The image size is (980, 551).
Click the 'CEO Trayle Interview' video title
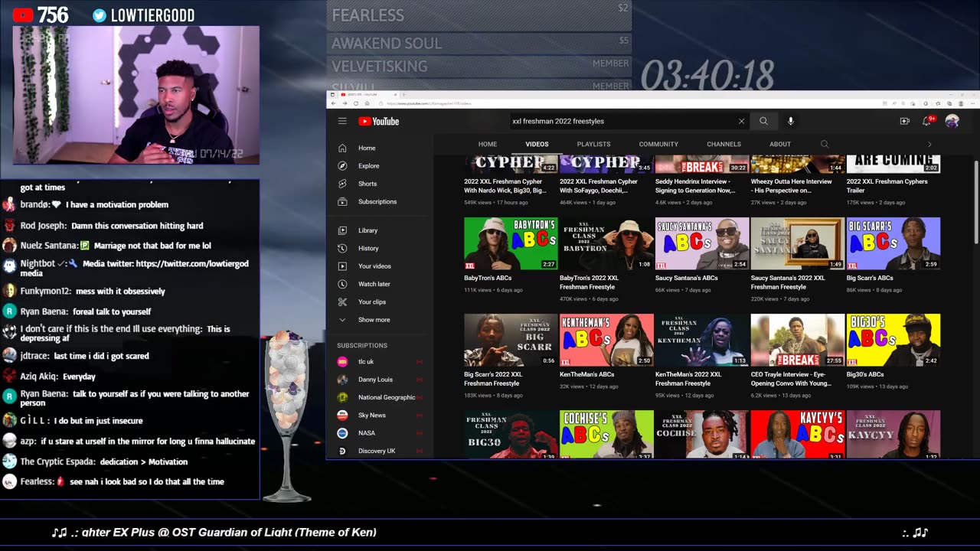[x=791, y=379]
